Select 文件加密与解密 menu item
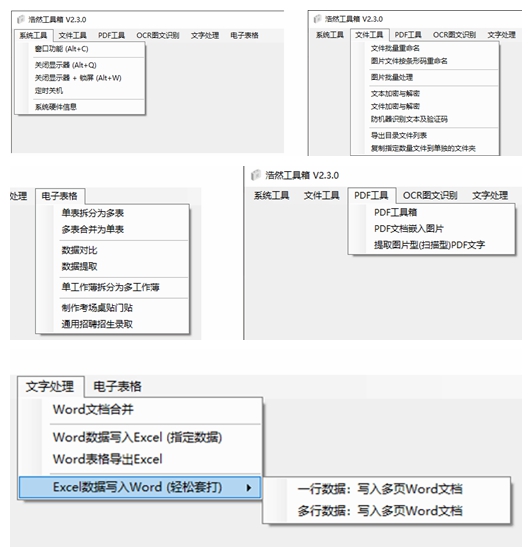The width and height of the screenshot is (532, 558). click(395, 106)
